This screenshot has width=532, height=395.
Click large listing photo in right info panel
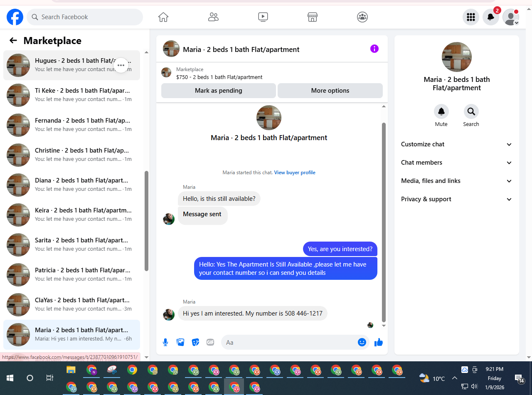click(x=457, y=57)
